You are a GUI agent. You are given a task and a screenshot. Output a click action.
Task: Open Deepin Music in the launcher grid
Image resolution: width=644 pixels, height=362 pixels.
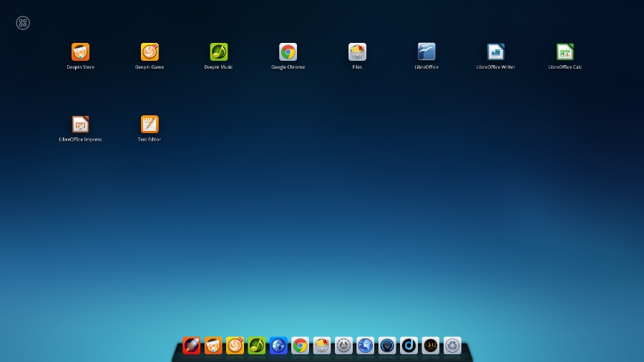point(219,52)
